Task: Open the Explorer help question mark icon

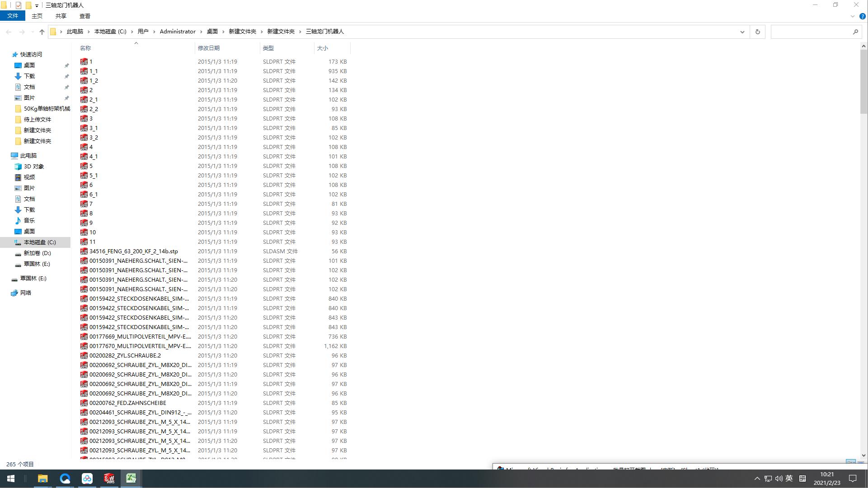Action: [x=862, y=16]
